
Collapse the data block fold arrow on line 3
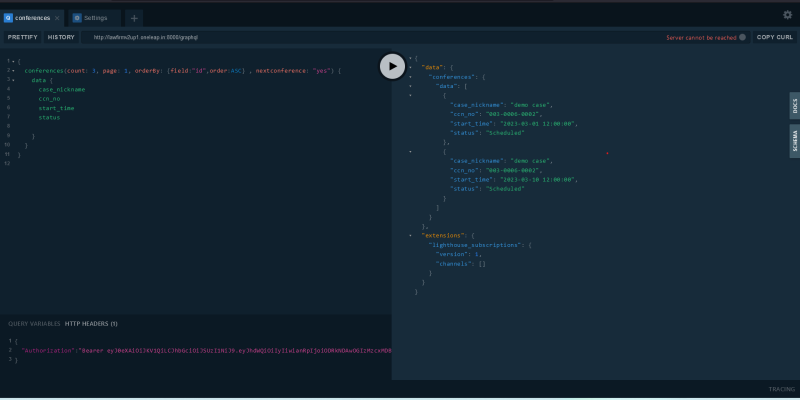[13, 80]
